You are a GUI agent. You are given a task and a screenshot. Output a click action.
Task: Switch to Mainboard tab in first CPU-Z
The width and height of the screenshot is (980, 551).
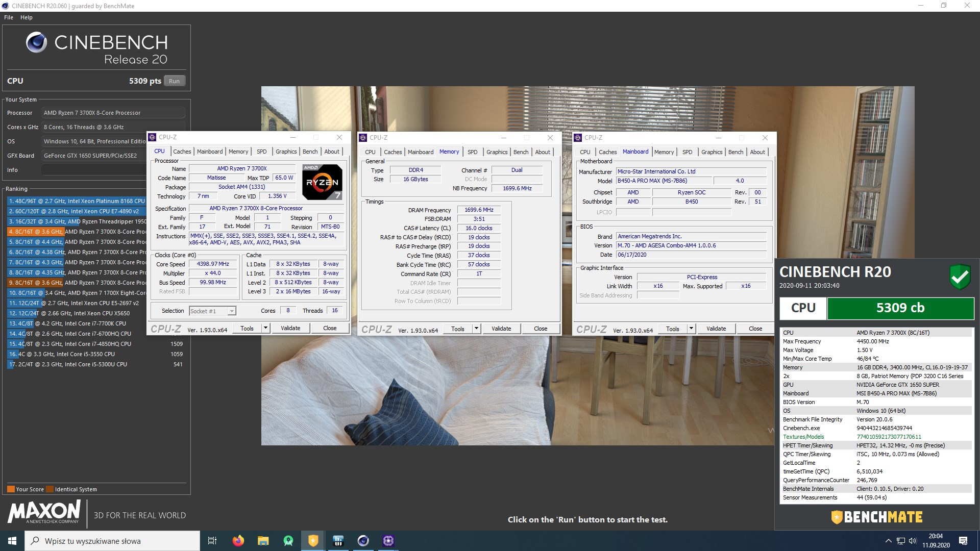point(210,152)
